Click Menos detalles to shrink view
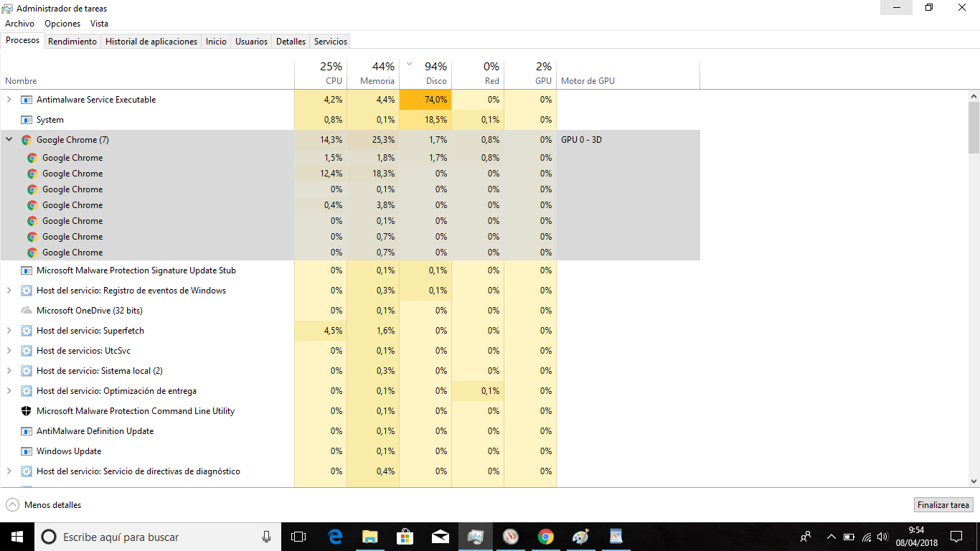The height and width of the screenshot is (551, 980). (44, 505)
